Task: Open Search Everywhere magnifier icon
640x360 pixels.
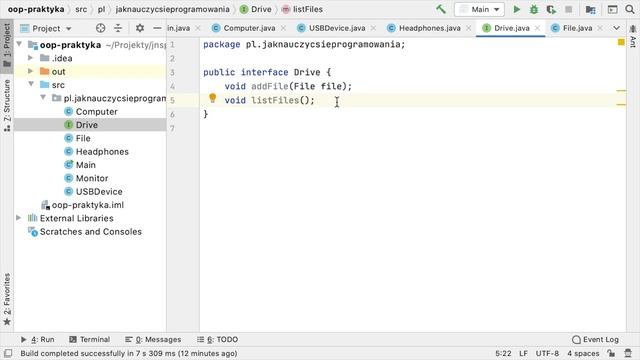Action: click(x=630, y=9)
